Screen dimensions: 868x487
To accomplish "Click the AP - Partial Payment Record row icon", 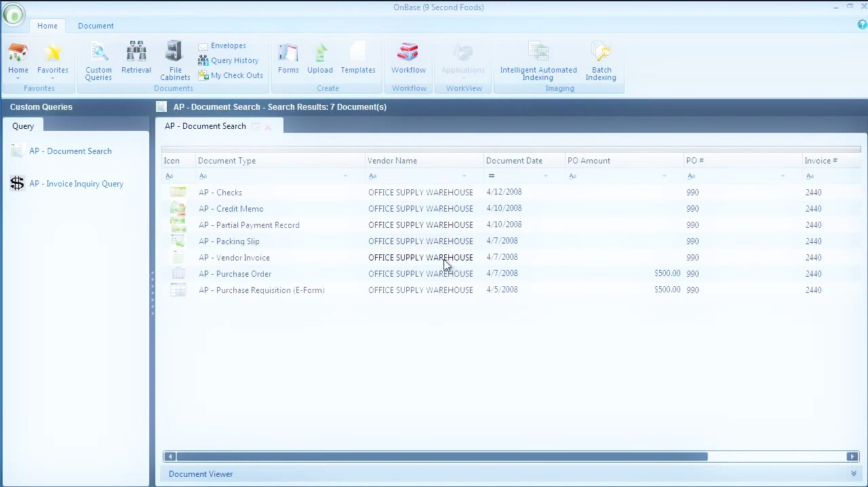I will [x=178, y=225].
